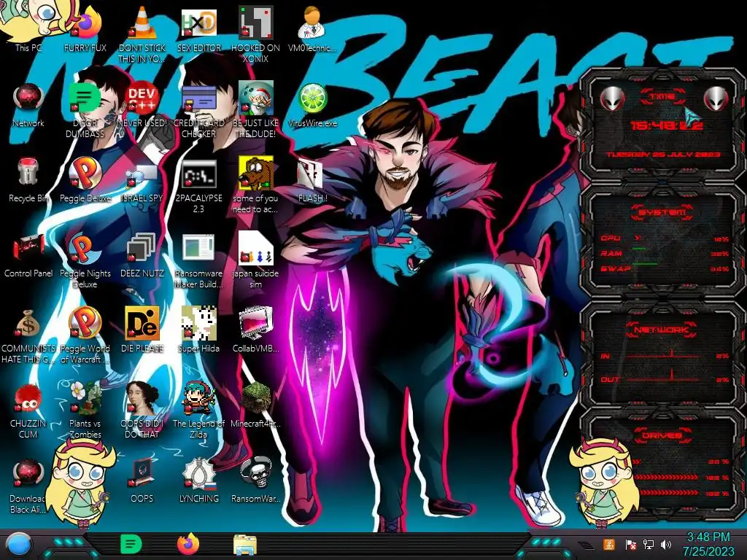Select the VM0Technic doctor icon
The height and width of the screenshot is (560, 747).
pyautogui.click(x=312, y=28)
